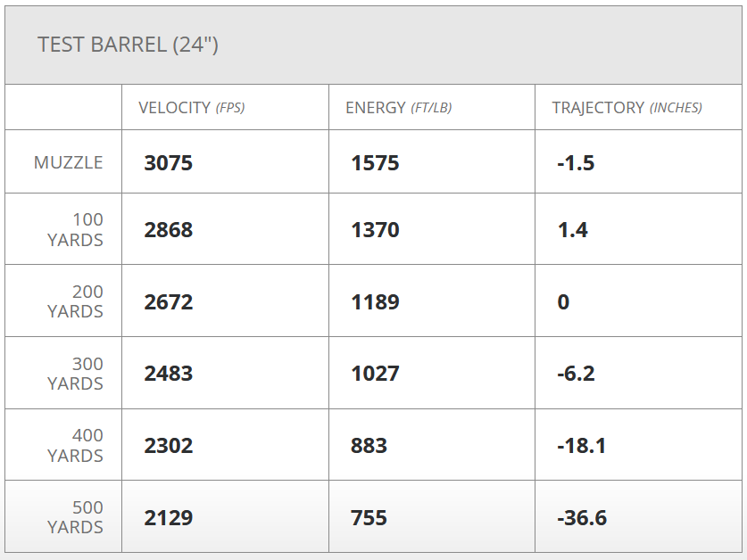Click muzzle velocity value 3075

[x=169, y=163]
